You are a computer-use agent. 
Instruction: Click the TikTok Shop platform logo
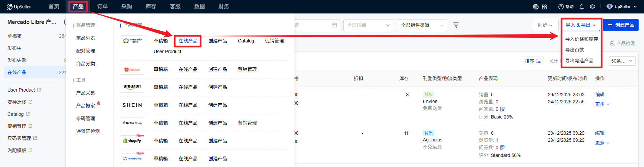tap(132, 123)
